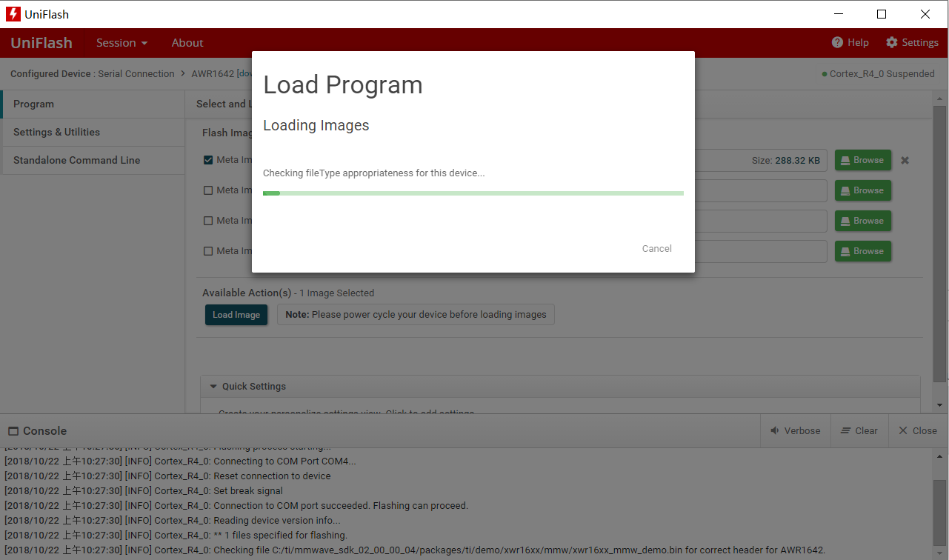
Task: Click Browse for the third Meta Image
Action: point(863,221)
